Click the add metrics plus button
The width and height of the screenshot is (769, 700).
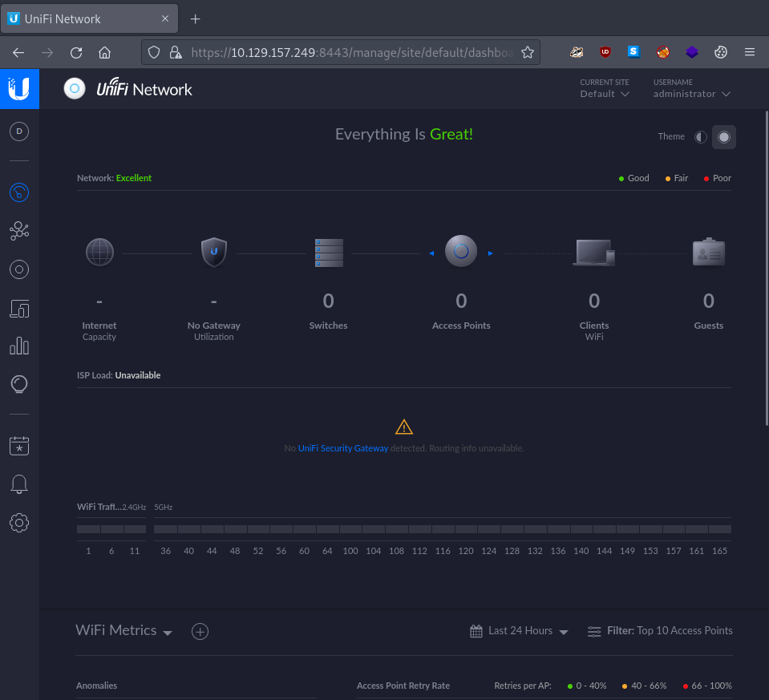click(x=200, y=632)
